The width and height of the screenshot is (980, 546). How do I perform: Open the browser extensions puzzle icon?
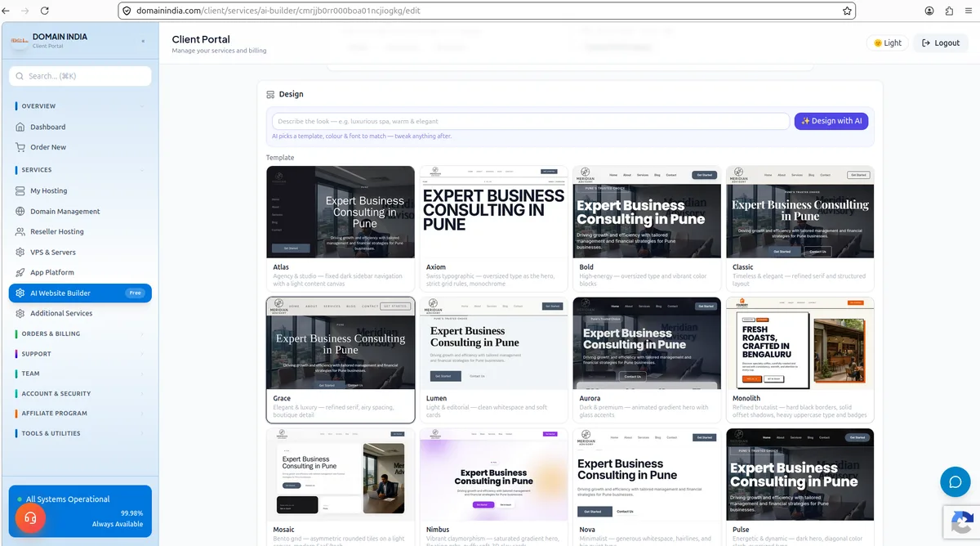tap(949, 11)
